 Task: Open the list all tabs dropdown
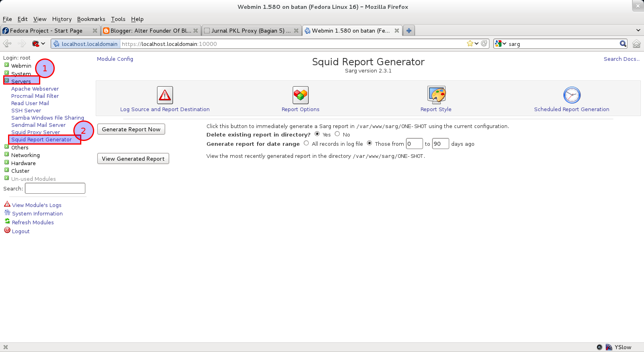point(638,30)
